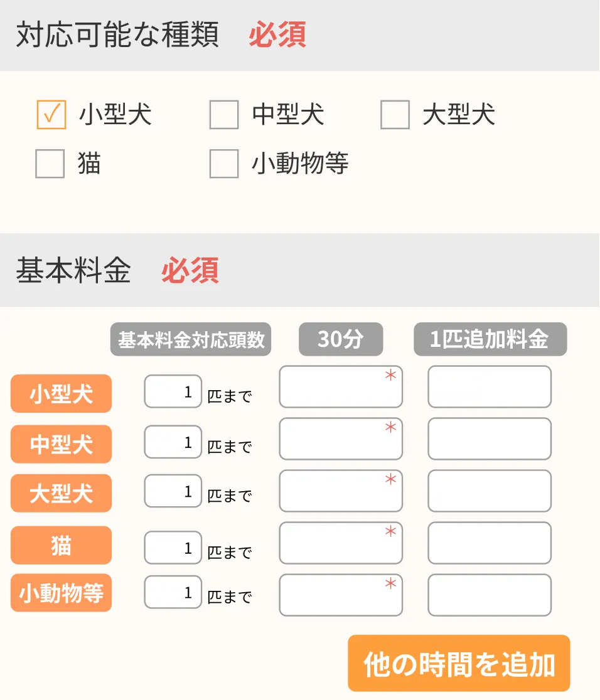Click the 他の時間を追加 button
This screenshot has width=600, height=700.
click(x=459, y=663)
